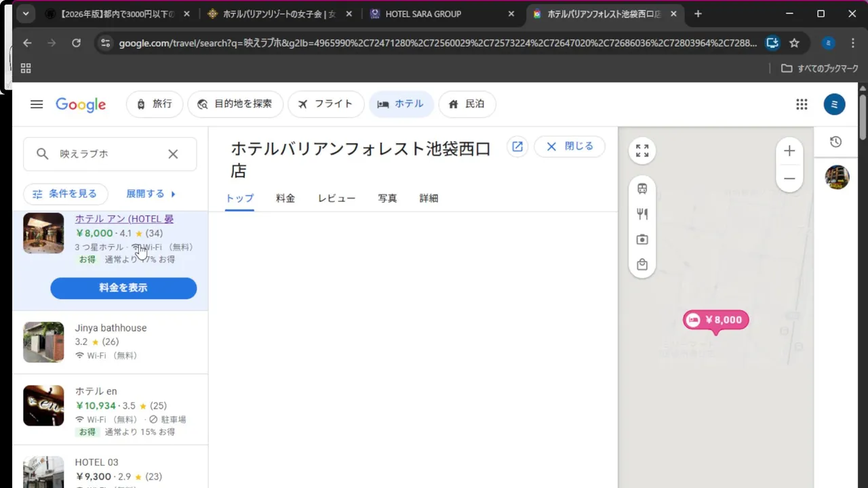Select the フライト flights chip
Screen dimensions: 868x488
(x=326, y=104)
